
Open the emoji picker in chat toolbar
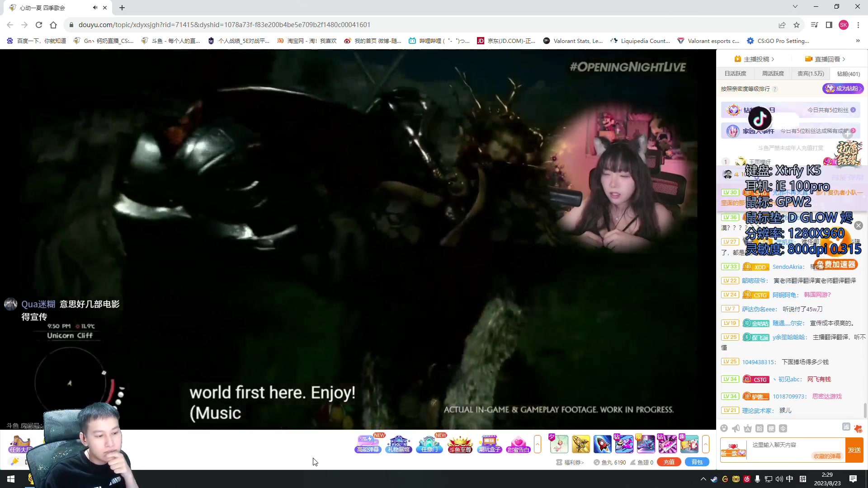(724, 428)
